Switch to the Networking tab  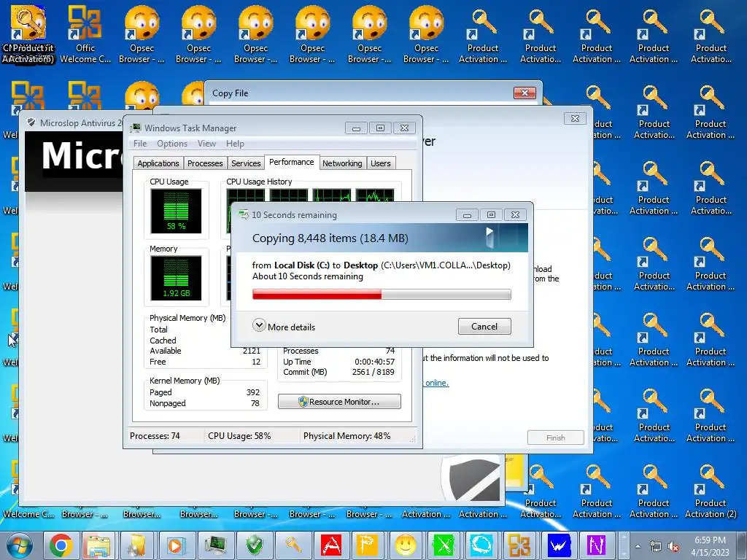pos(342,163)
